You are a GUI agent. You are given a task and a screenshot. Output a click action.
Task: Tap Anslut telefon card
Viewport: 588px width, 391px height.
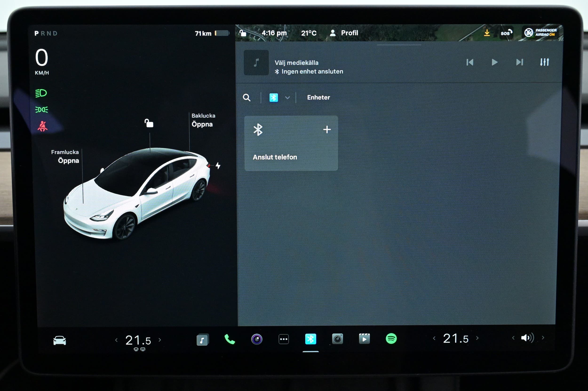pos(291,143)
